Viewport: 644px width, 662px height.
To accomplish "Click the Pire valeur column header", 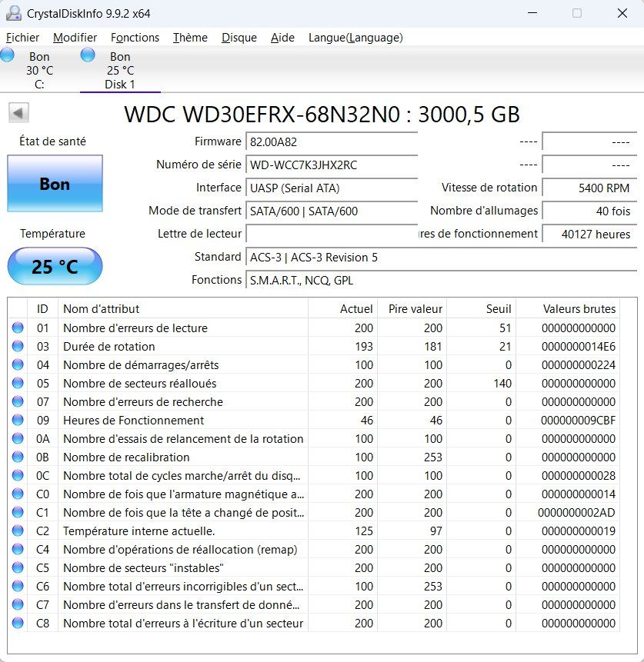I will 412,308.
